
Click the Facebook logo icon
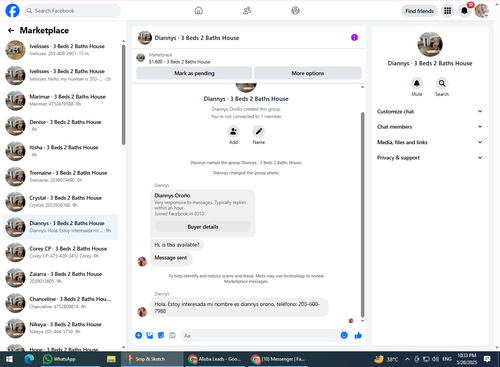pyautogui.click(x=12, y=11)
